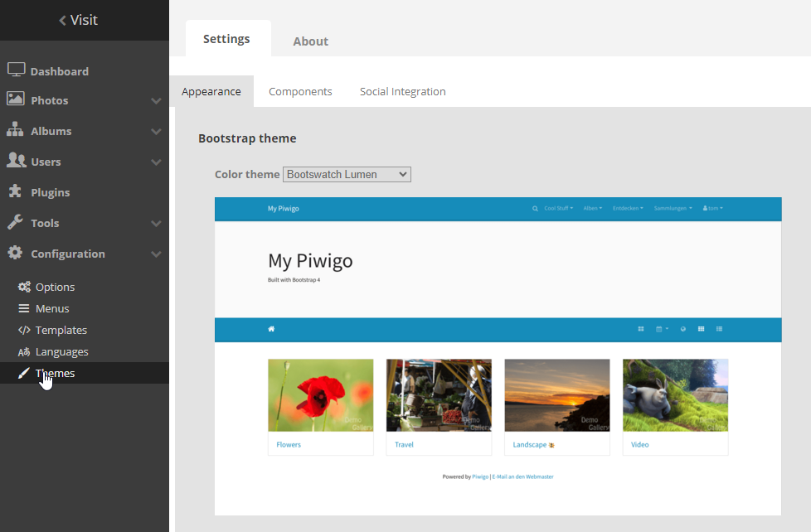Viewport: 811px width, 532px height.
Task: Expand the Albums submenu chevron
Action: point(156,131)
